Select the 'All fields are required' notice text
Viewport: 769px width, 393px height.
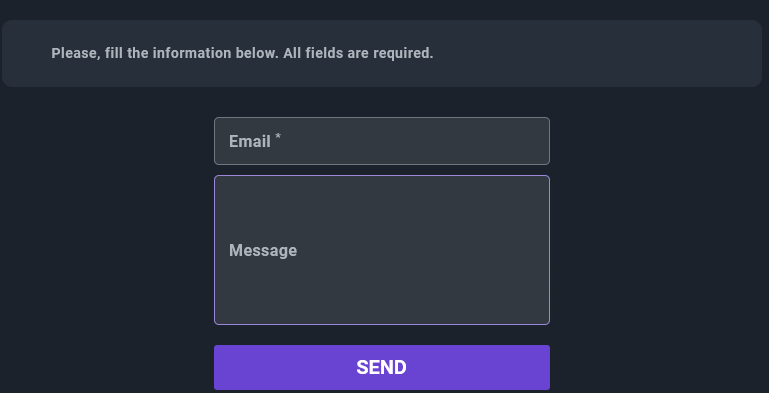pyautogui.click(x=358, y=53)
